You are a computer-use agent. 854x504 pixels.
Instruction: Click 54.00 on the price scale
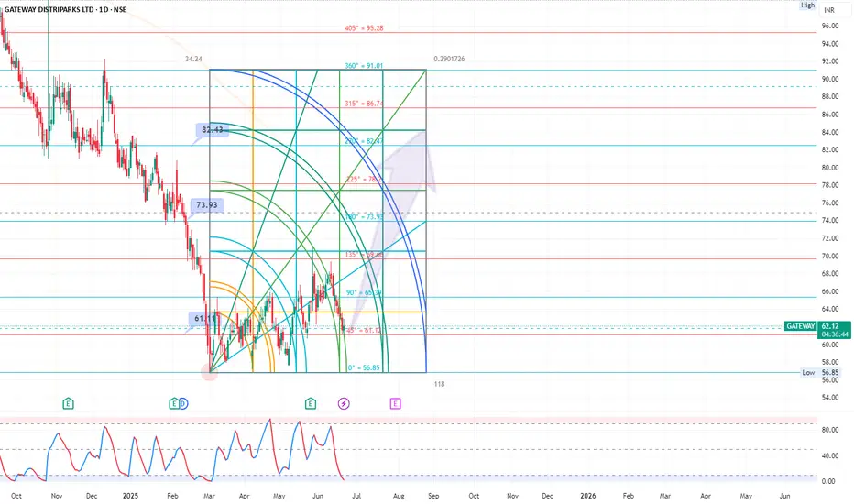coord(830,398)
